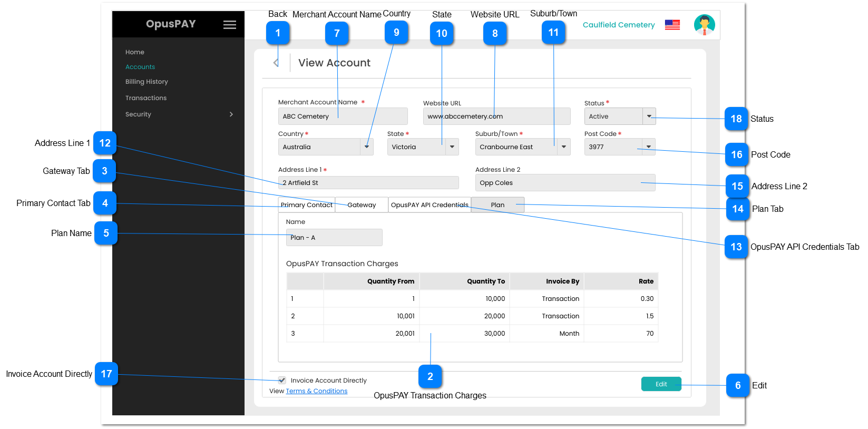Viewport: 868px width, 429px height.
Task: Click the Plan Name field
Action: point(334,237)
